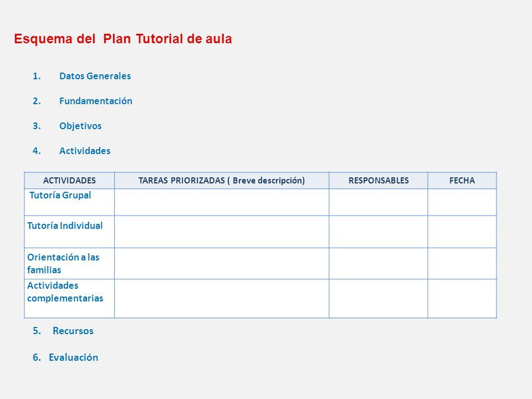Click the Orientación a las familias cell

coord(69,264)
